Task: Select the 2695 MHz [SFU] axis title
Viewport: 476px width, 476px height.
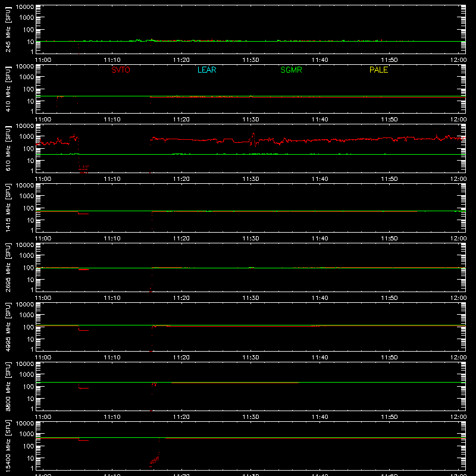Action: (x=8, y=267)
